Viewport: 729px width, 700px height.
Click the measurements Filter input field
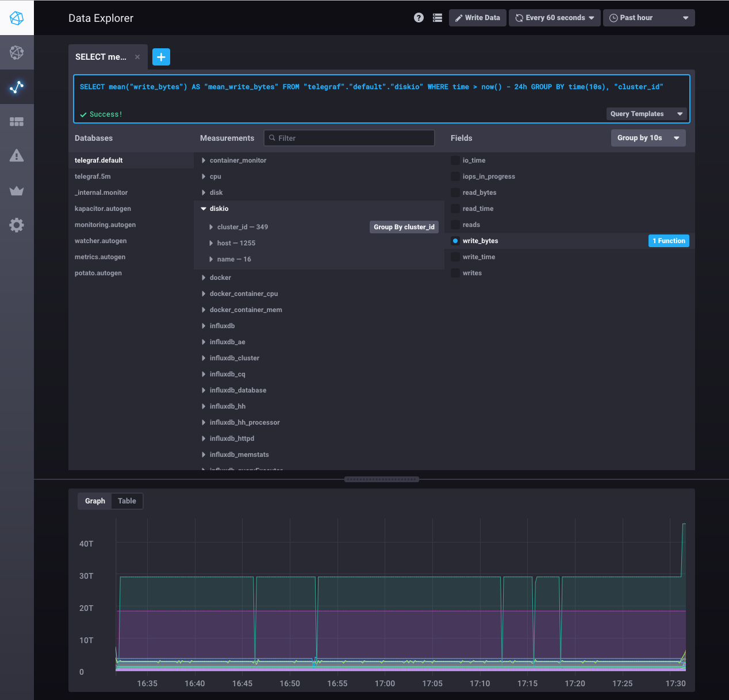click(349, 138)
